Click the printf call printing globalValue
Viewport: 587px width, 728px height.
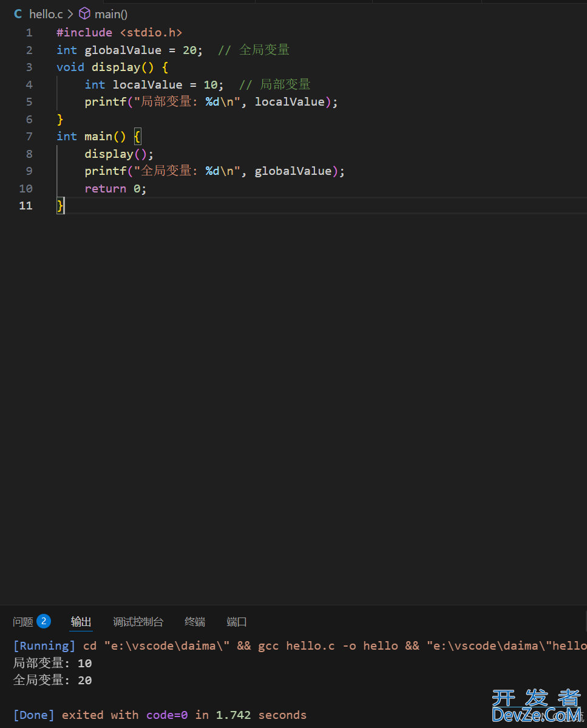tap(214, 171)
